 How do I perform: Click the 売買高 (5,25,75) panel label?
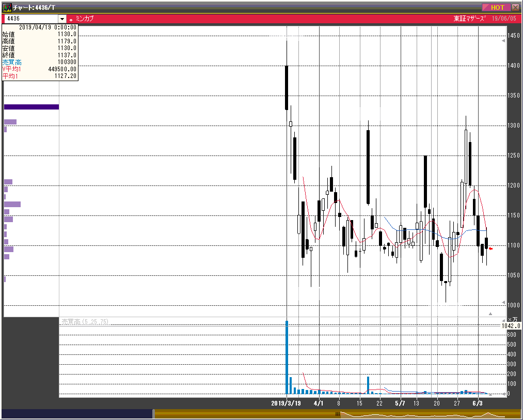point(85,322)
